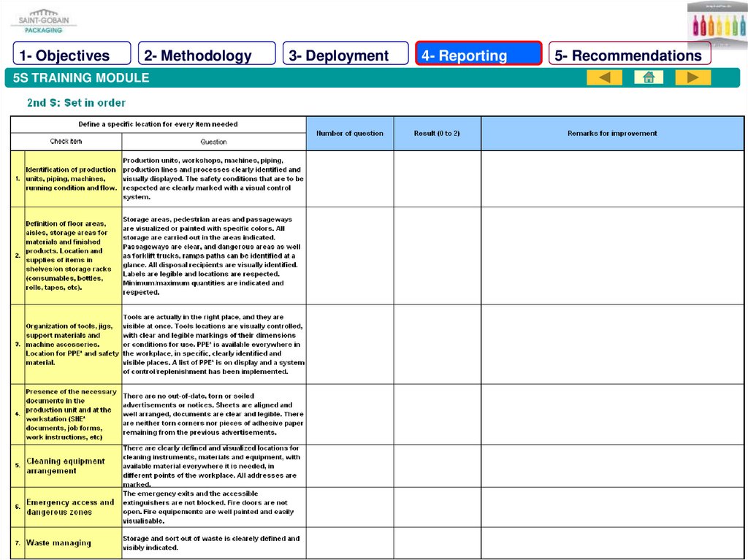
Task: Click Result cell for Emergency access and dangerous zones
Action: pyautogui.click(x=437, y=507)
